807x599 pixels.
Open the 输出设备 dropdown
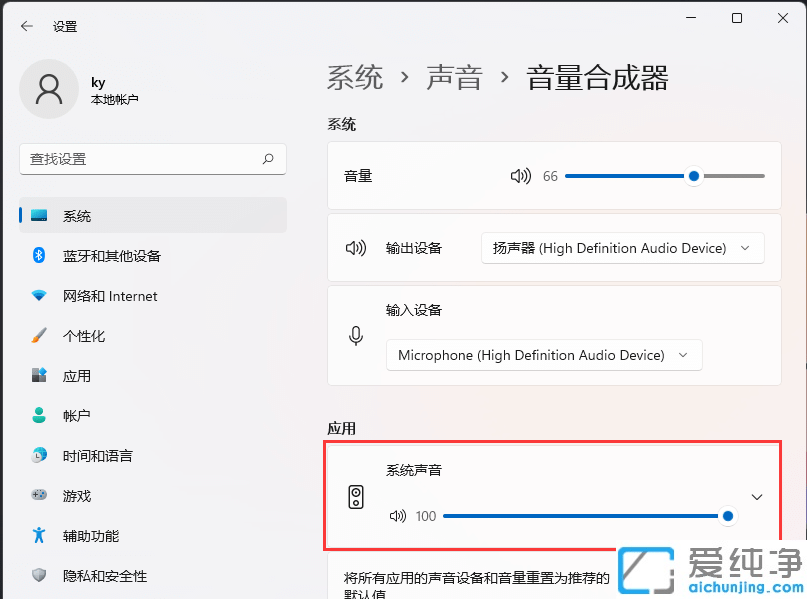pyautogui.click(x=622, y=248)
